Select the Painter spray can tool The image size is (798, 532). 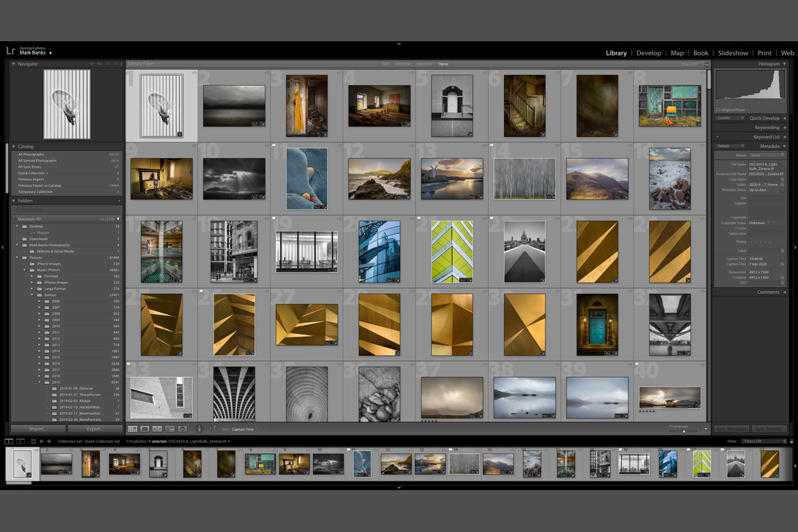(199, 430)
